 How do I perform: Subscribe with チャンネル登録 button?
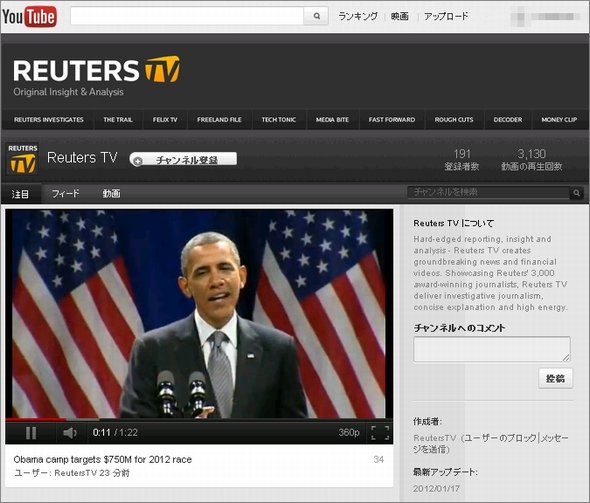click(x=183, y=160)
